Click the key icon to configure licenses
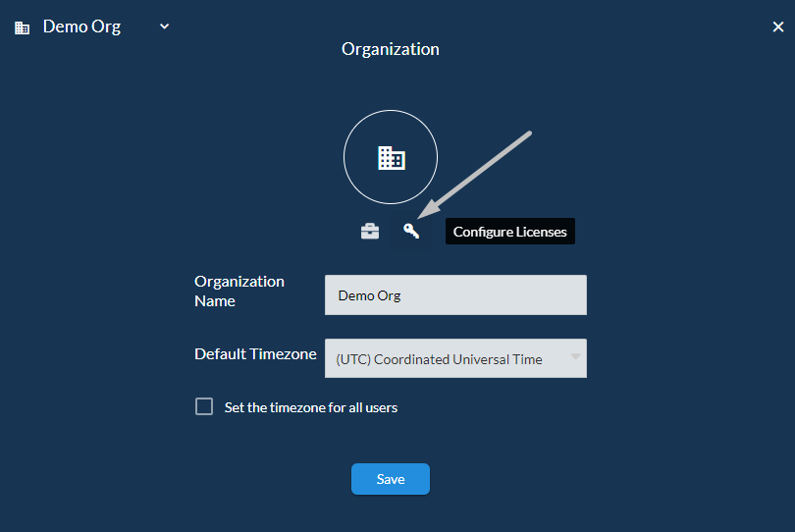Viewport: 795px width, 532px height. 411,232
